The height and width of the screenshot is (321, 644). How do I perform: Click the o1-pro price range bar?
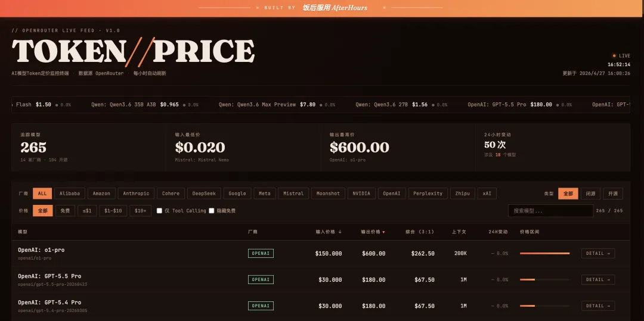pos(544,253)
